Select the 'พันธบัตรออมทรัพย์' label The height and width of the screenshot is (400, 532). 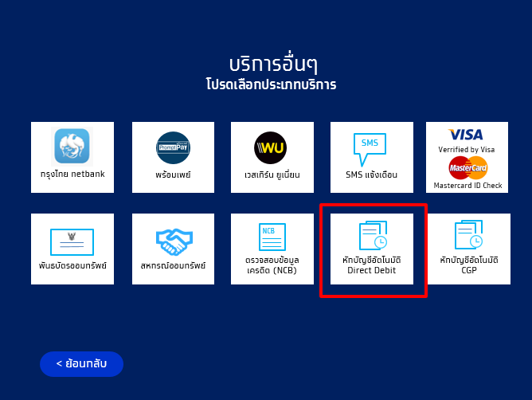tap(72, 265)
